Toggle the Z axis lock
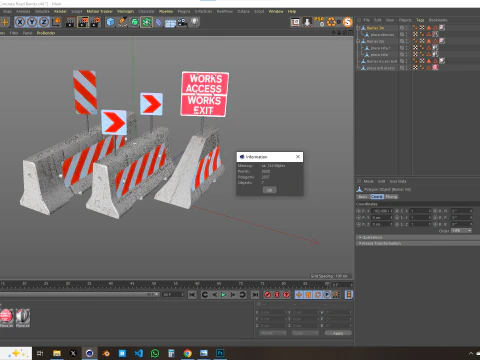 44,22
